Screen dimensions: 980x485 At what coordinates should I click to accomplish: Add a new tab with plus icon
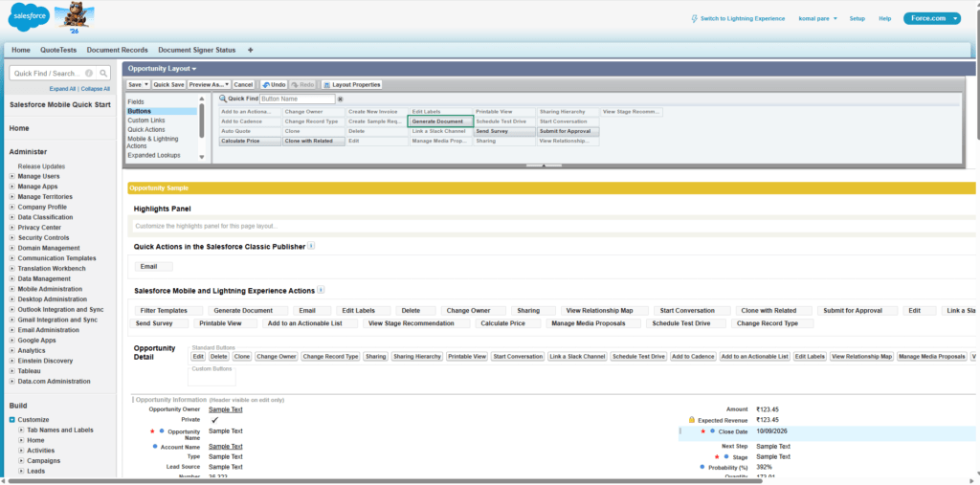[x=251, y=50]
